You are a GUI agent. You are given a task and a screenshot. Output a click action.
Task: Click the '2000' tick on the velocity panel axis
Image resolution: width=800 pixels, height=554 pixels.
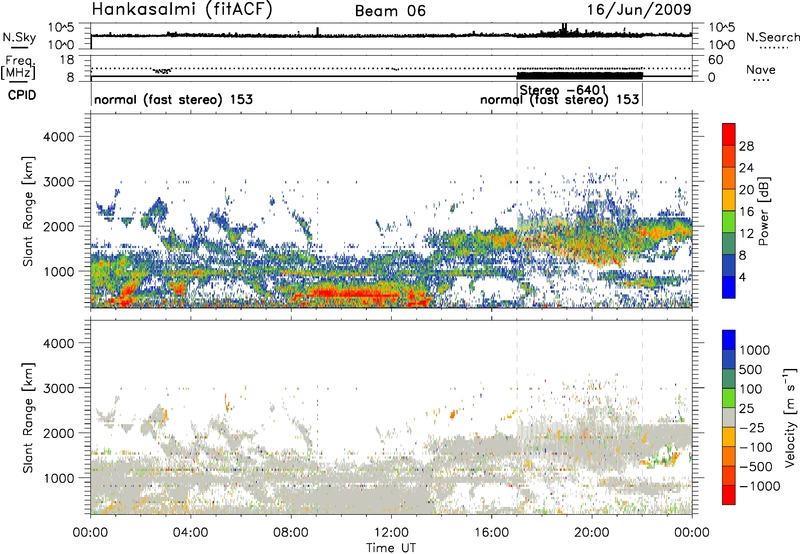coord(58,433)
